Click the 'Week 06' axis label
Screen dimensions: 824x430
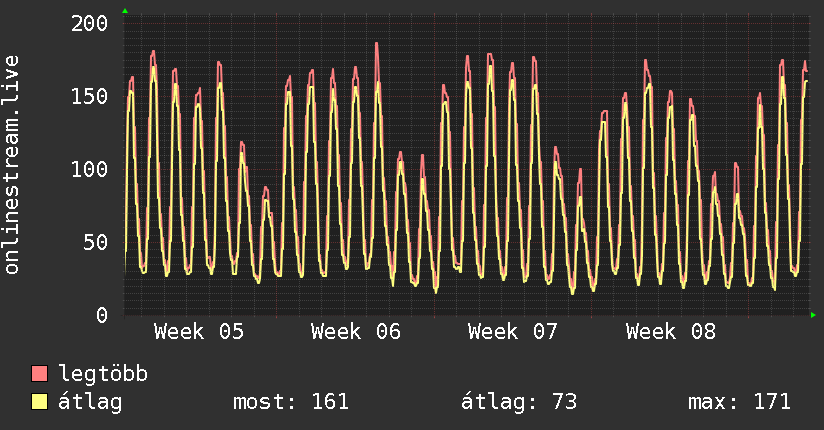pos(356,332)
